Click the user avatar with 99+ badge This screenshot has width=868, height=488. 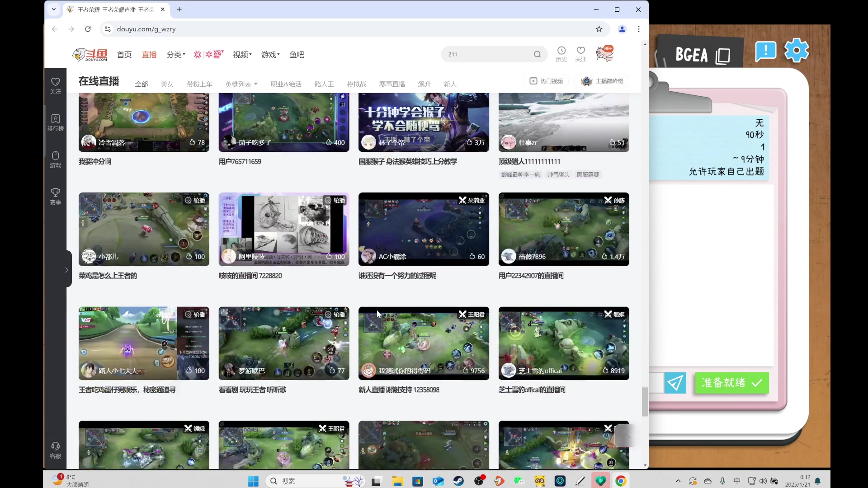(604, 54)
